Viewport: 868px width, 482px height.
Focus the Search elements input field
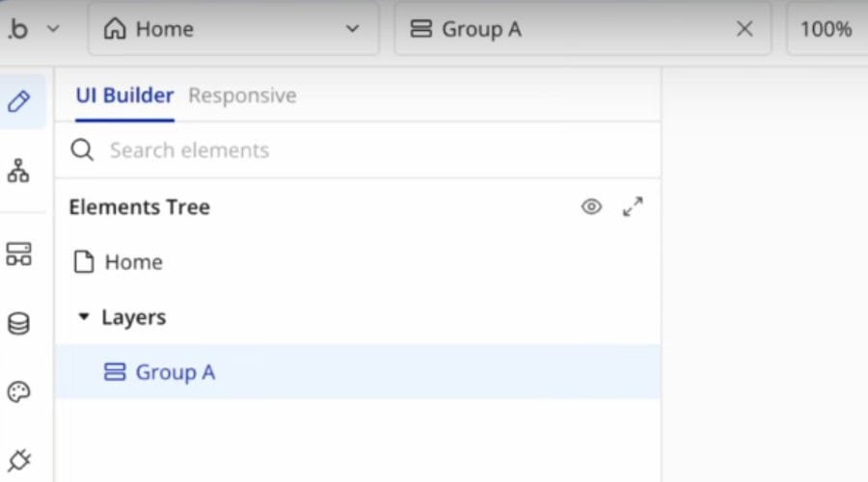tap(358, 150)
